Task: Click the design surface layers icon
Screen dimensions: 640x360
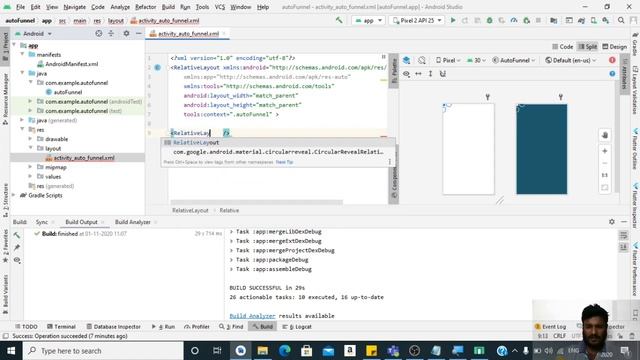Action: pyautogui.click(x=407, y=60)
